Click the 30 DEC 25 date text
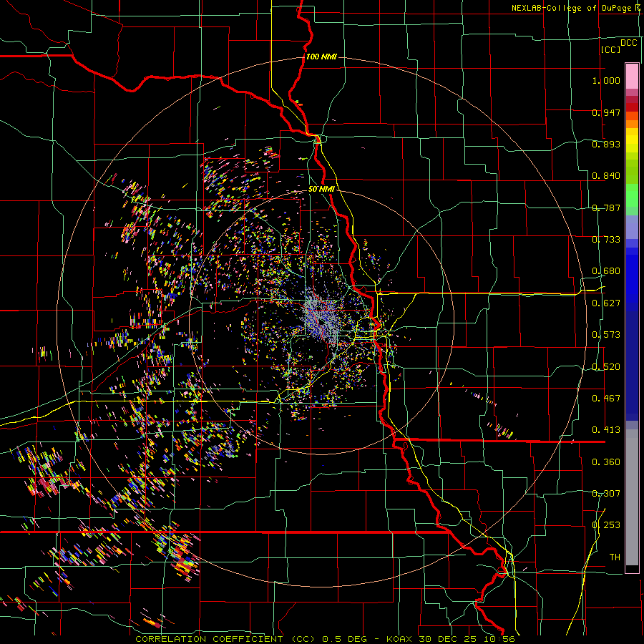The image size is (644, 644). click(x=447, y=639)
